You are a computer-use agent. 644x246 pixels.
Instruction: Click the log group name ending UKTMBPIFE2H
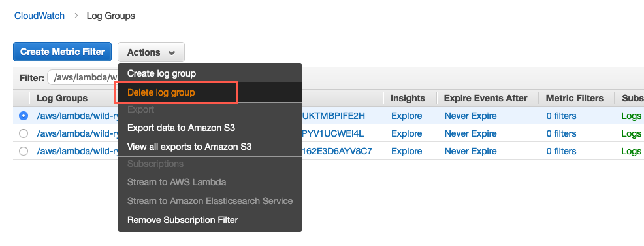(334, 116)
